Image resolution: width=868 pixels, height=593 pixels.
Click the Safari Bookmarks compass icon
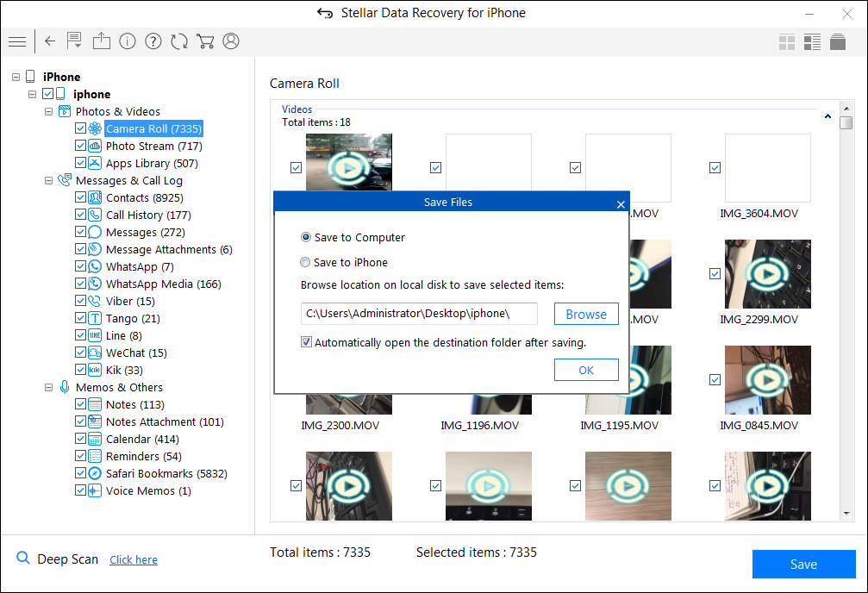(95, 473)
